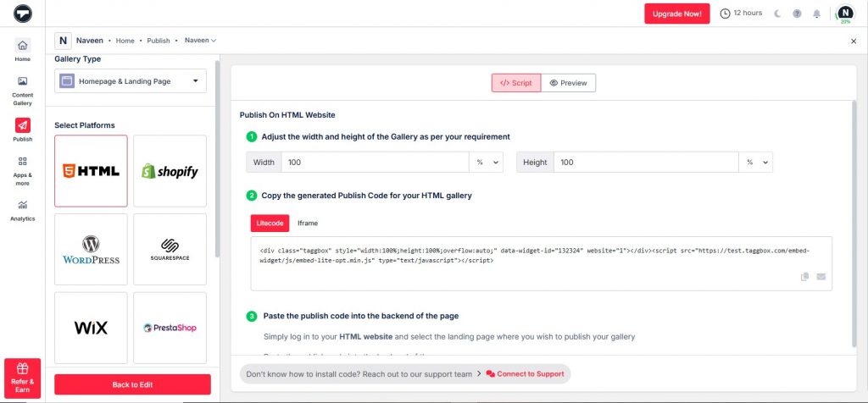Go to Home in the left sidebar
This screenshot has width=868, height=403.
(x=22, y=50)
